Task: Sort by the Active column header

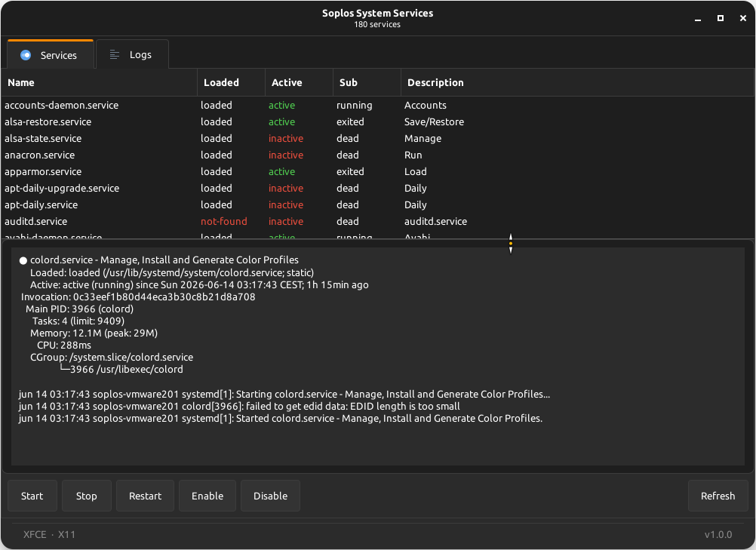Action: point(299,82)
